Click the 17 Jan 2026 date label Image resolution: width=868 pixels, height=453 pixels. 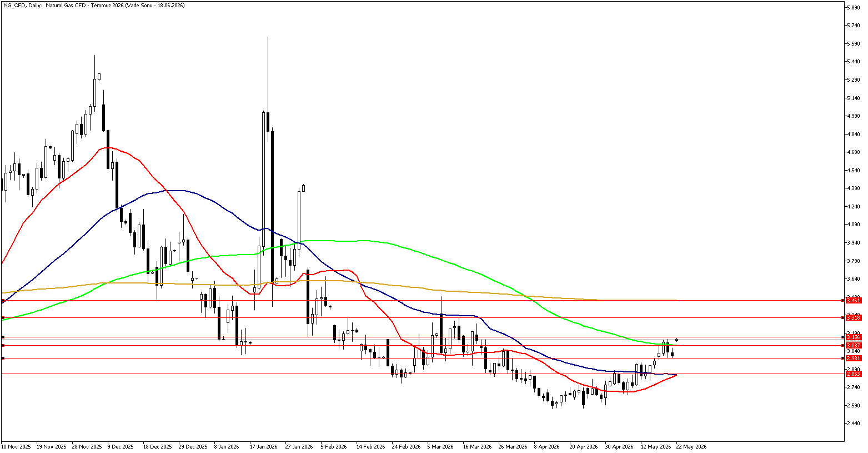tap(263, 446)
